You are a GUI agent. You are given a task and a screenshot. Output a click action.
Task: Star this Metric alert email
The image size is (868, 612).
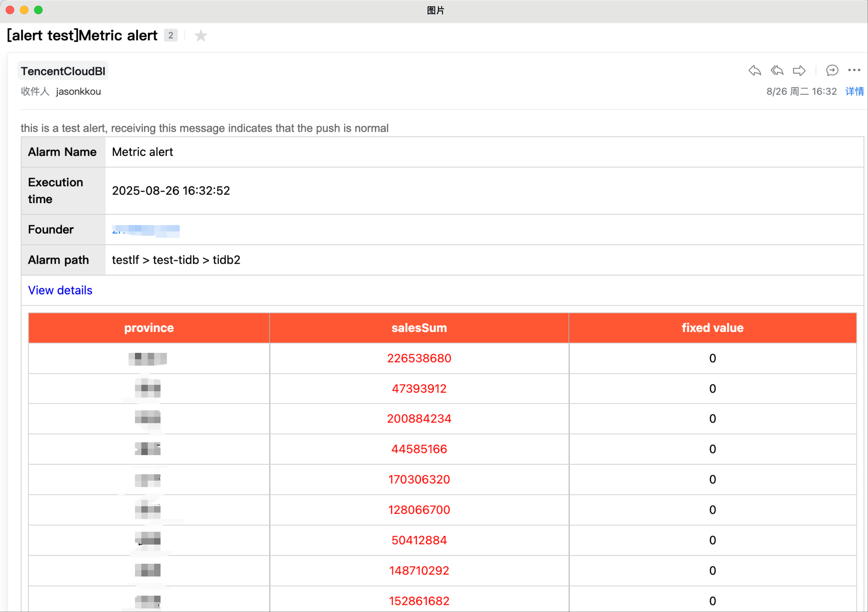[x=201, y=35]
